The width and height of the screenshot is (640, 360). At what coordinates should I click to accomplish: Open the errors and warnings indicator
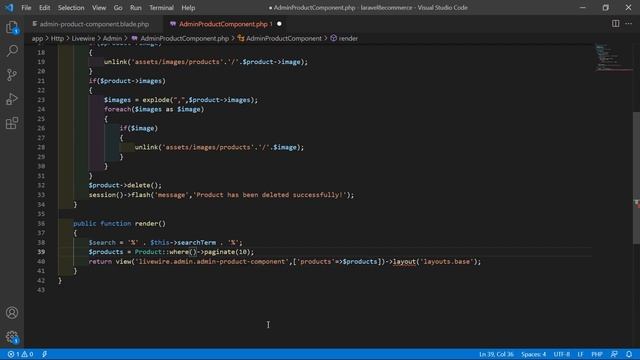point(20,354)
